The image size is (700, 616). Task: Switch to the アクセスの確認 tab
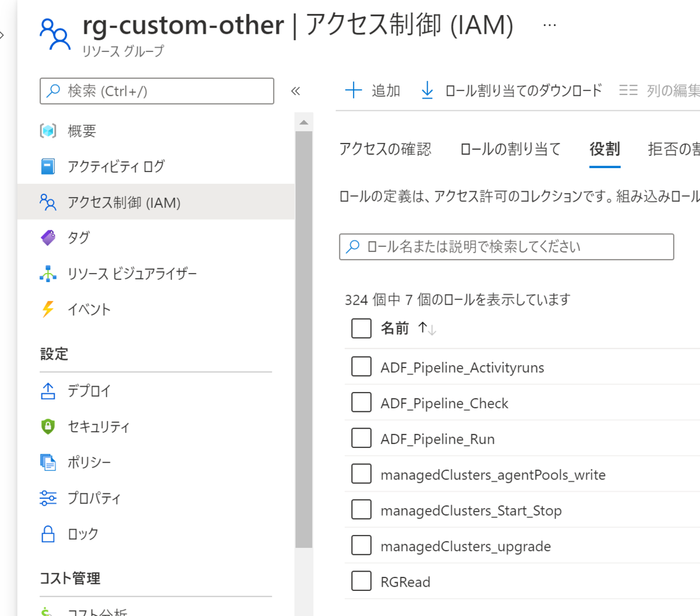point(385,149)
